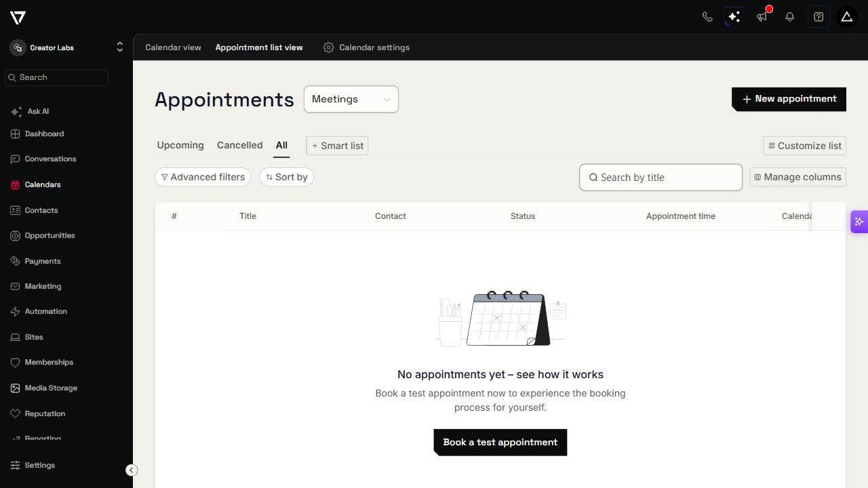Image resolution: width=868 pixels, height=488 pixels.
Task: Add a Smart list
Action: (337, 146)
